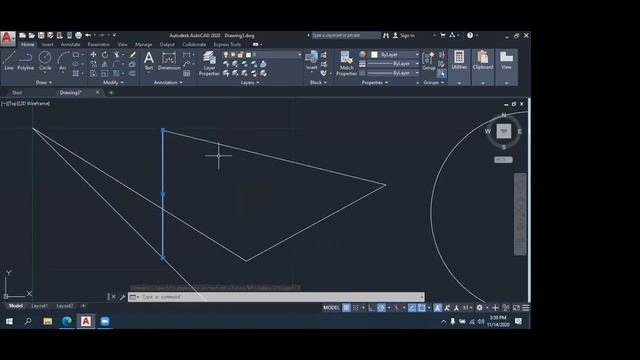
Task: Toggle Ortho mode in status bar
Action: click(x=371, y=308)
